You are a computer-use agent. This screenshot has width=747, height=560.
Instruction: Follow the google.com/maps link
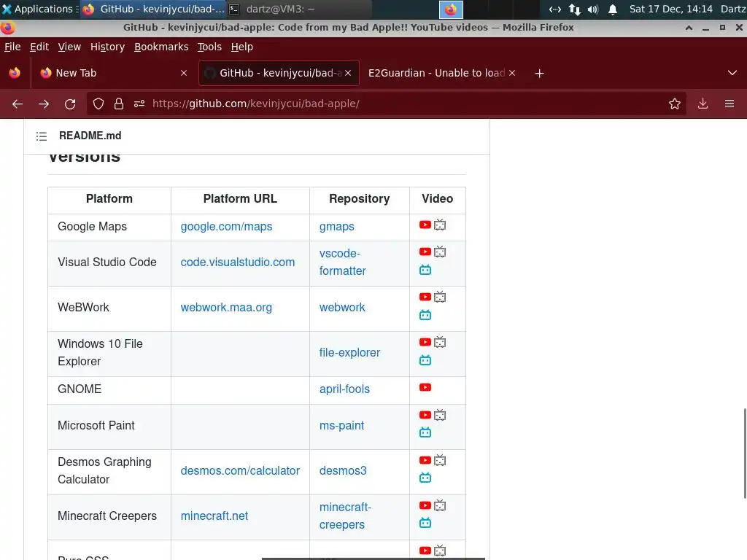(x=226, y=226)
